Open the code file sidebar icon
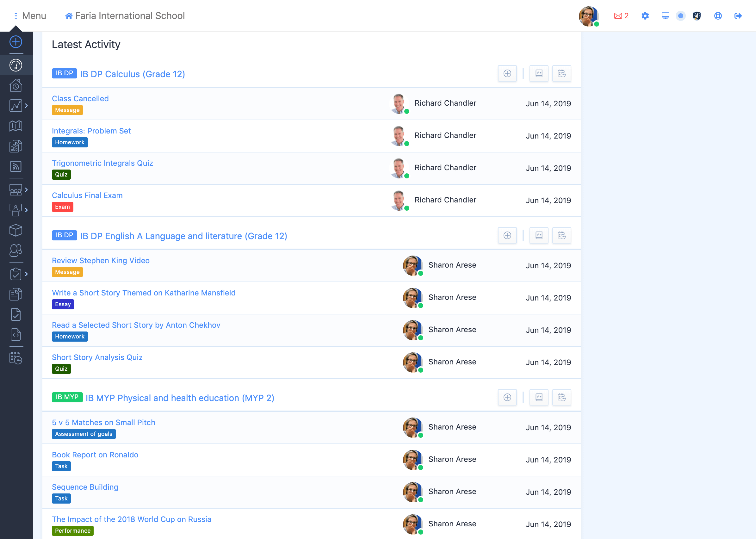Image resolution: width=756 pixels, height=539 pixels. pyautogui.click(x=15, y=335)
